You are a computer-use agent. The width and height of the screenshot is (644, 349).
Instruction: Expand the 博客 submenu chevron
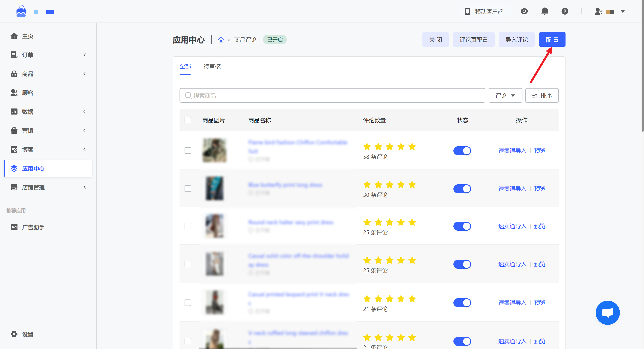tap(85, 150)
